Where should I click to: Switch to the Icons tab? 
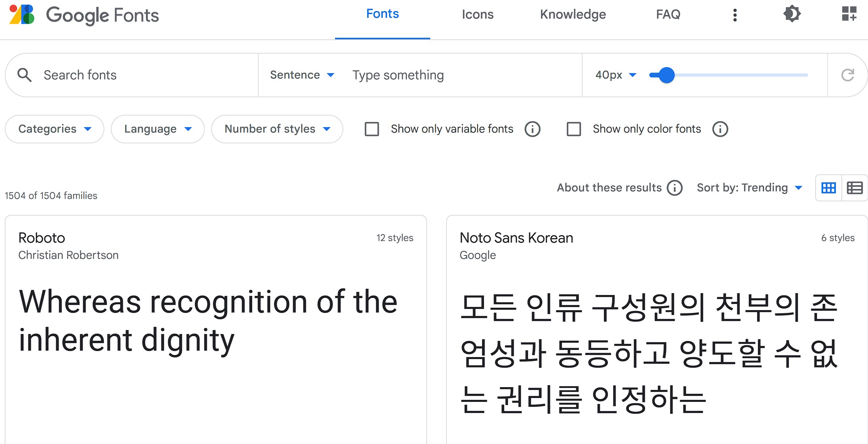[477, 14]
